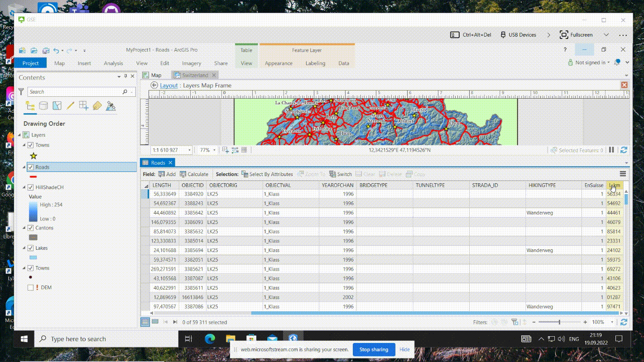Uncheck the Roads layer visibility checkbox
Image resolution: width=644 pixels, height=362 pixels.
pyautogui.click(x=30, y=167)
